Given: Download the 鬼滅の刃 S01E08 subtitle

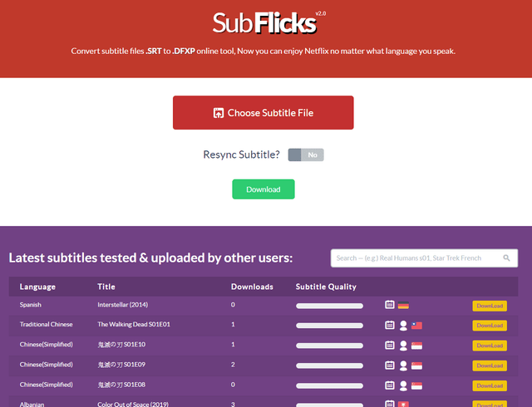Looking at the screenshot, I should click(490, 385).
